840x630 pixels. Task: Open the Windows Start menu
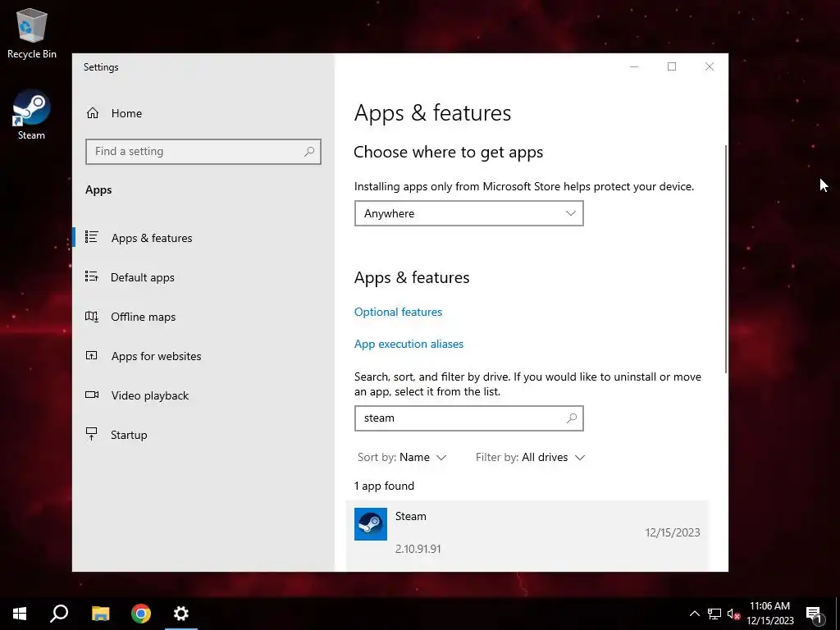pos(20,614)
